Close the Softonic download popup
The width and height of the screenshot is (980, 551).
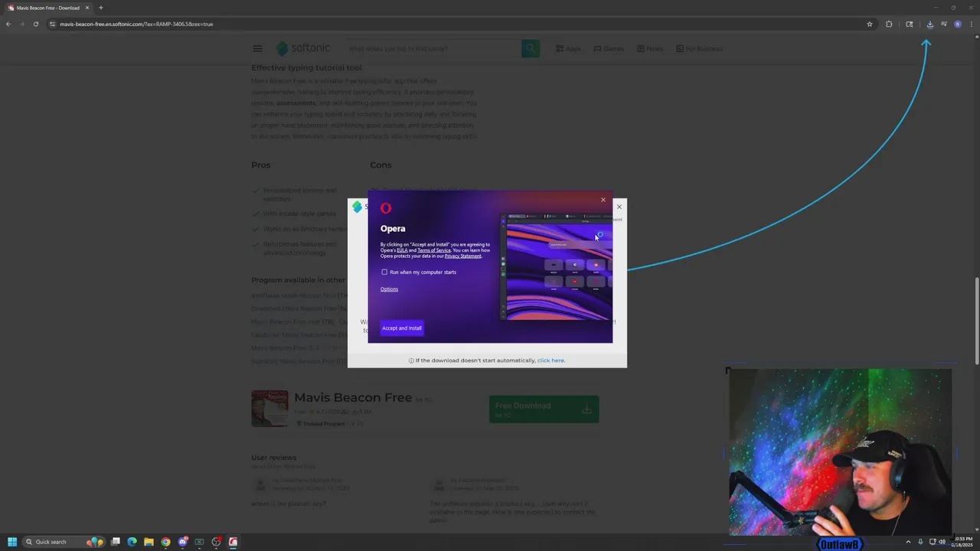tap(619, 207)
